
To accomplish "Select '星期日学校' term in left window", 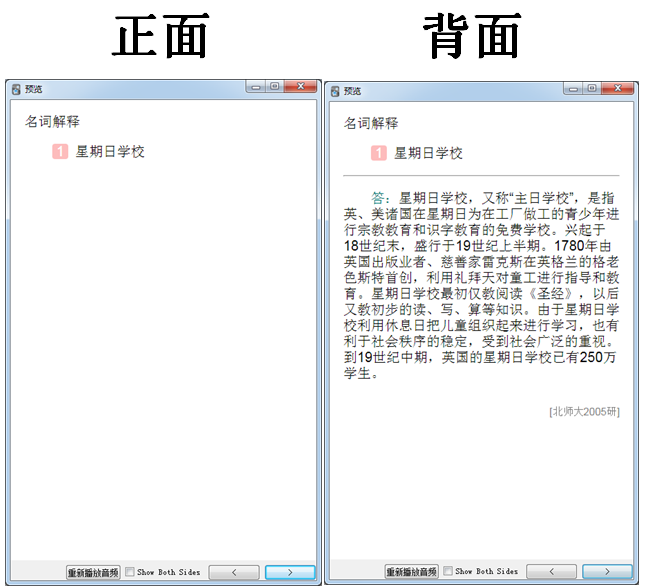I will (110, 152).
